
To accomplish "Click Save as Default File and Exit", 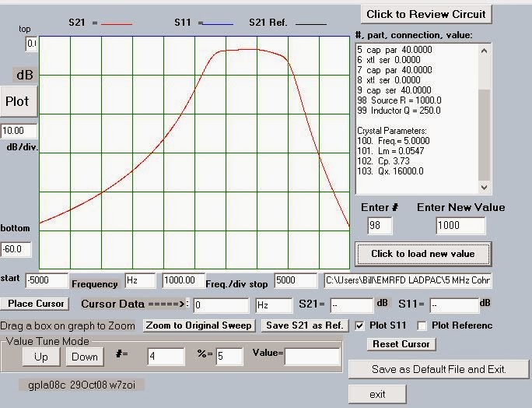I will point(439,368).
